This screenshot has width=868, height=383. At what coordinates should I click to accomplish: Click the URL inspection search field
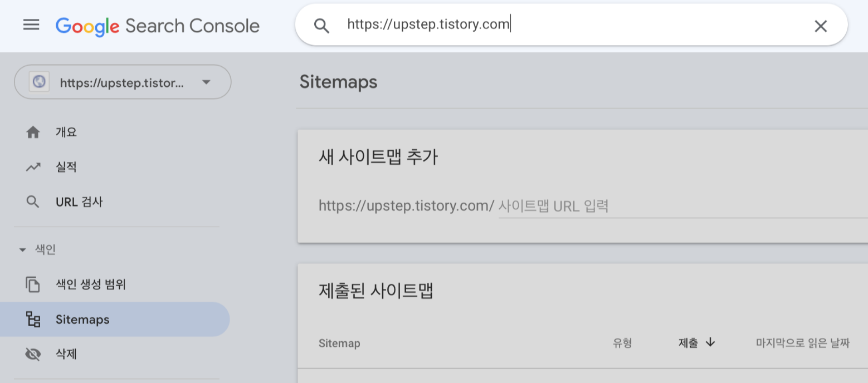[571, 24]
